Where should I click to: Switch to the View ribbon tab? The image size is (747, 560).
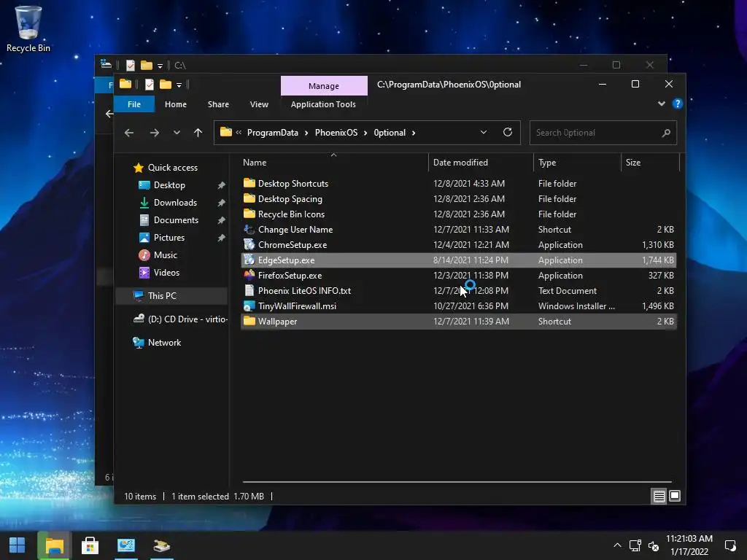(259, 104)
